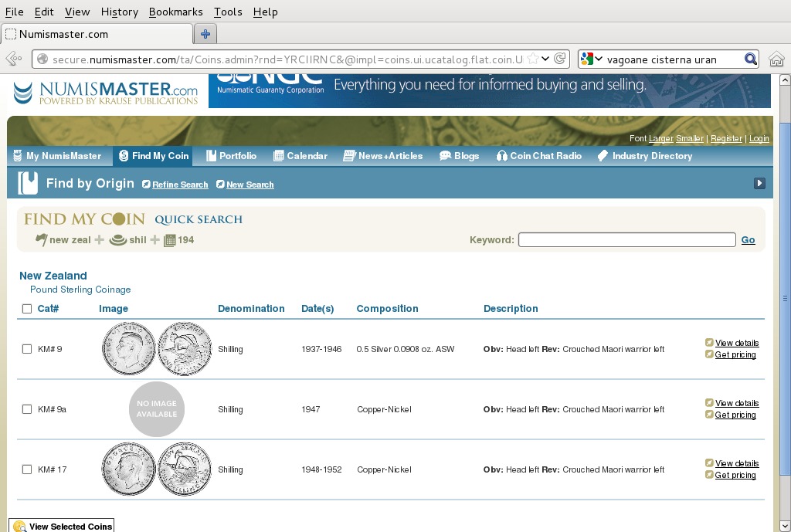Click the Keyword input field

pos(627,239)
